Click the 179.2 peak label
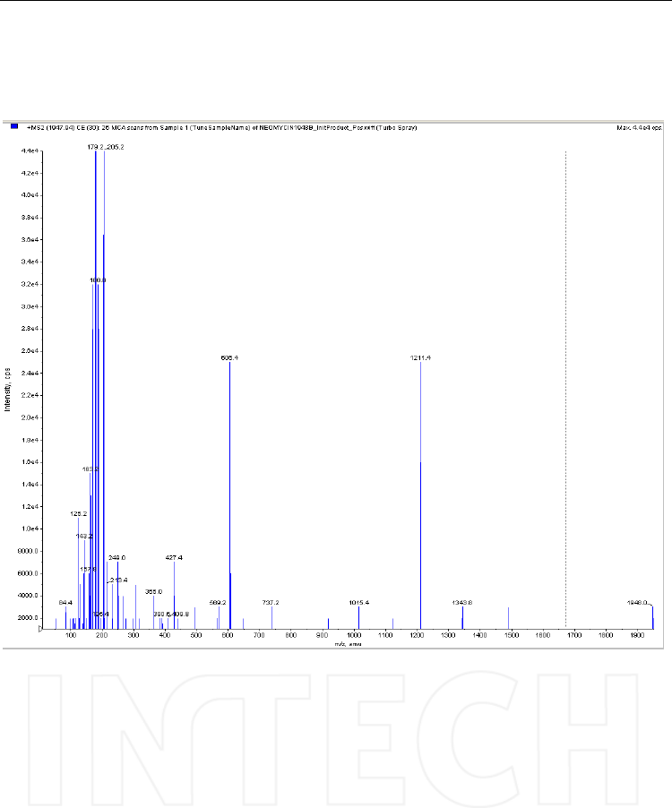Image resolution: width=672 pixels, height=808 pixels. click(x=95, y=147)
